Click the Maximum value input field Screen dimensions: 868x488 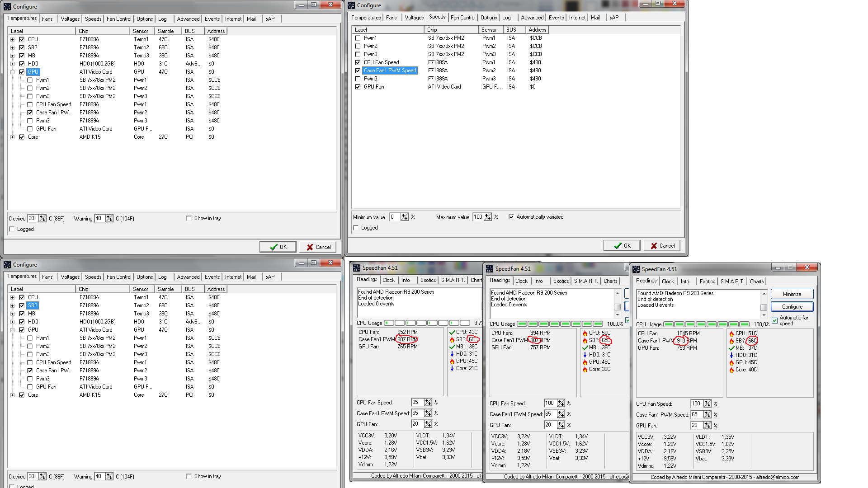pos(478,217)
